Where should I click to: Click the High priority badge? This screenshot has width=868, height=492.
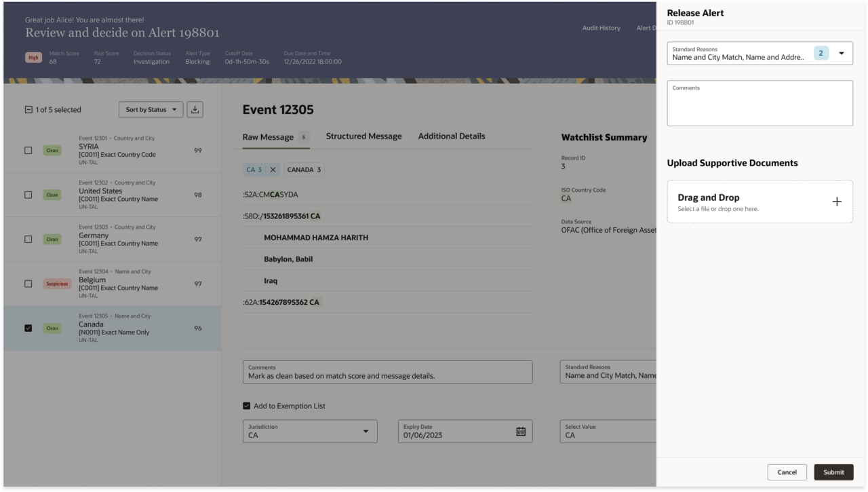(33, 58)
